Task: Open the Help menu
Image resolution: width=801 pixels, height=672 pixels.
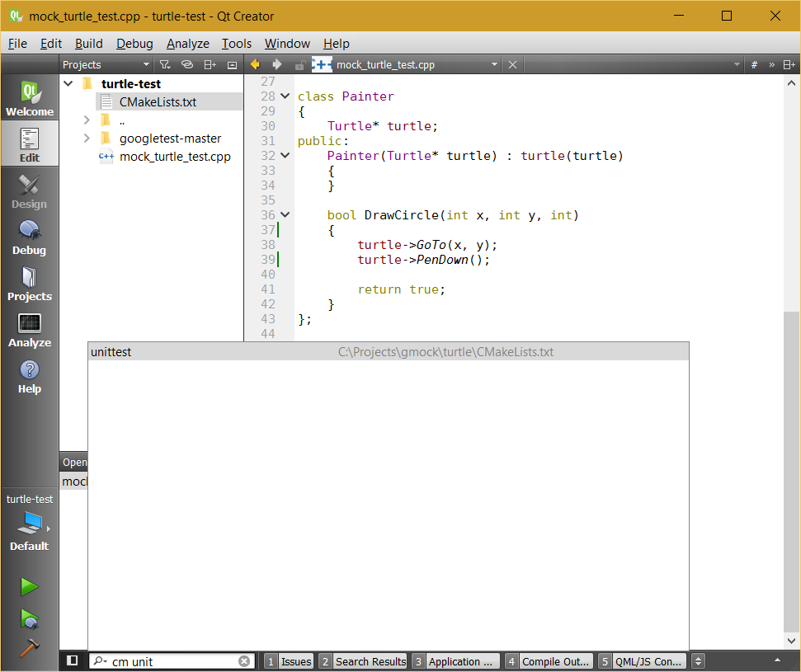Action: 336,44
